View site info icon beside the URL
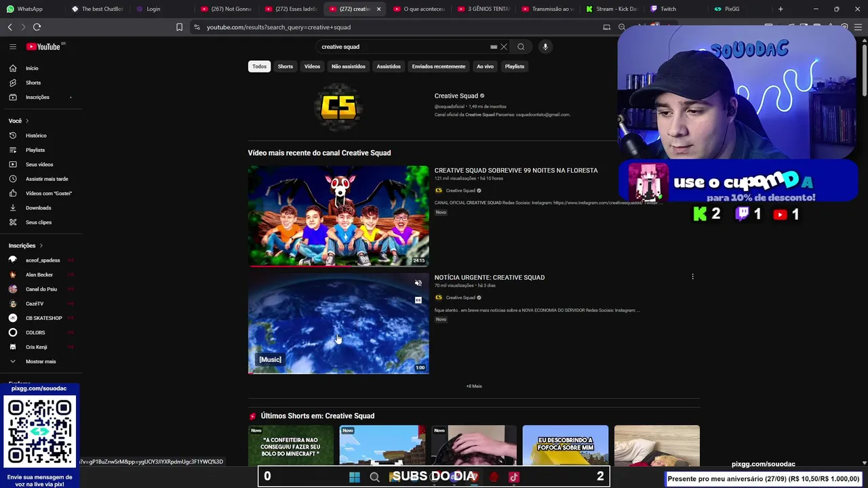 click(x=197, y=27)
